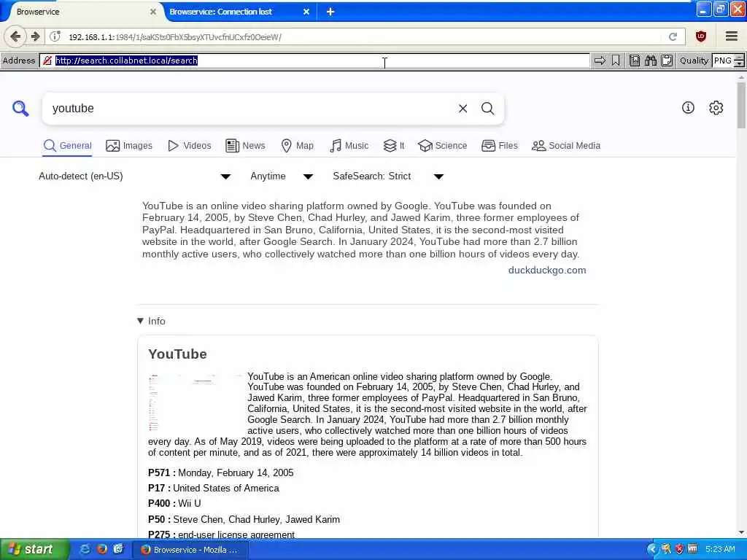The width and height of the screenshot is (747, 560).
Task: Click the blue magnifier search logo
Action: [20, 109]
